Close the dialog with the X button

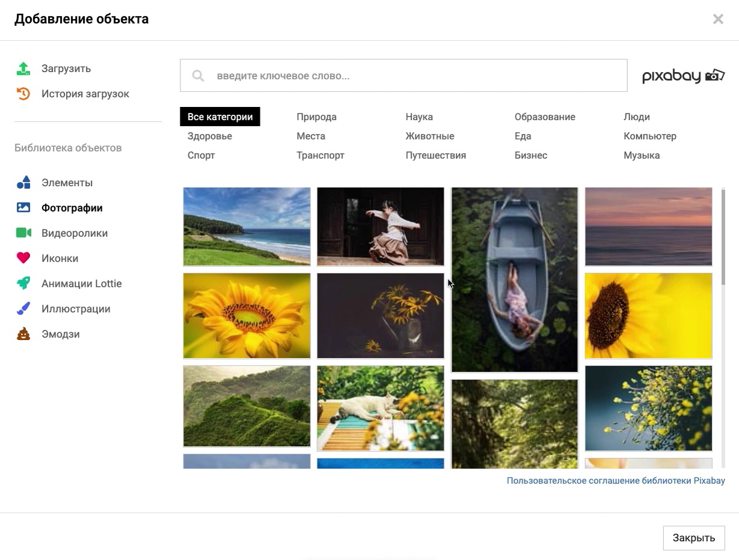pos(718,19)
